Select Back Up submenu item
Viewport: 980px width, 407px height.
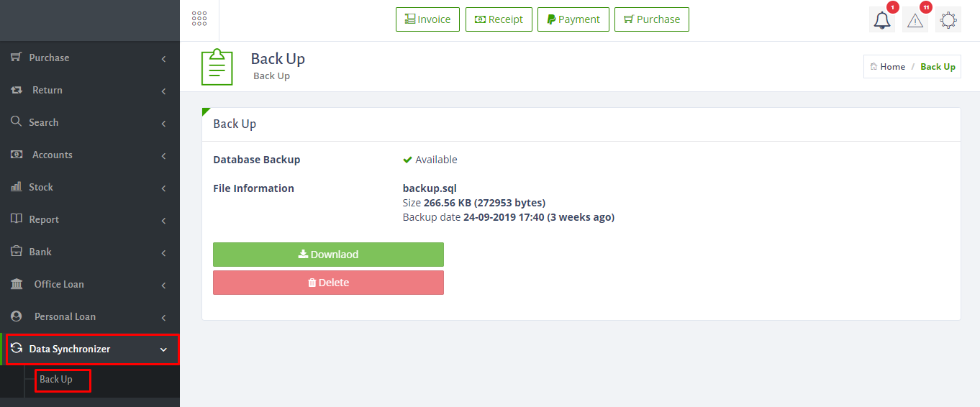[56, 379]
